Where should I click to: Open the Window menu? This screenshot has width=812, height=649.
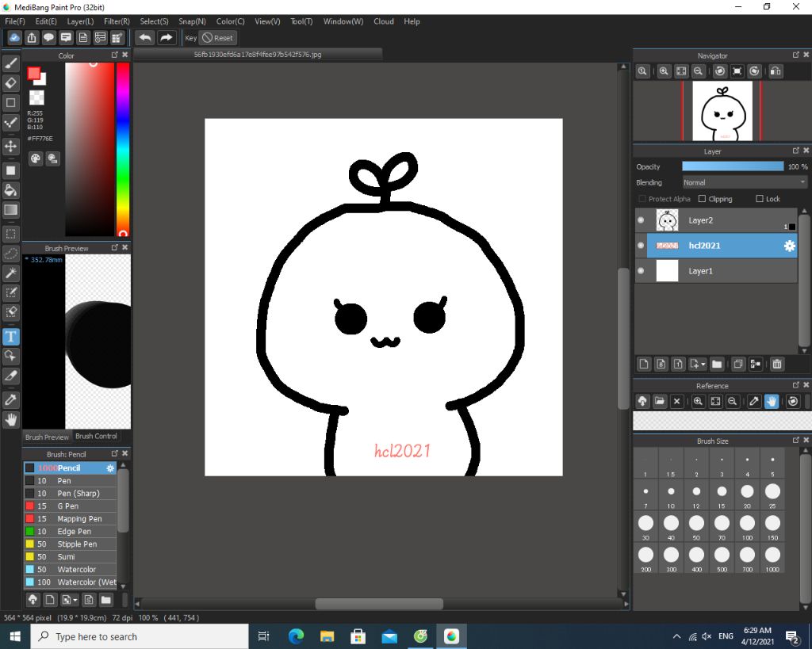343,21
